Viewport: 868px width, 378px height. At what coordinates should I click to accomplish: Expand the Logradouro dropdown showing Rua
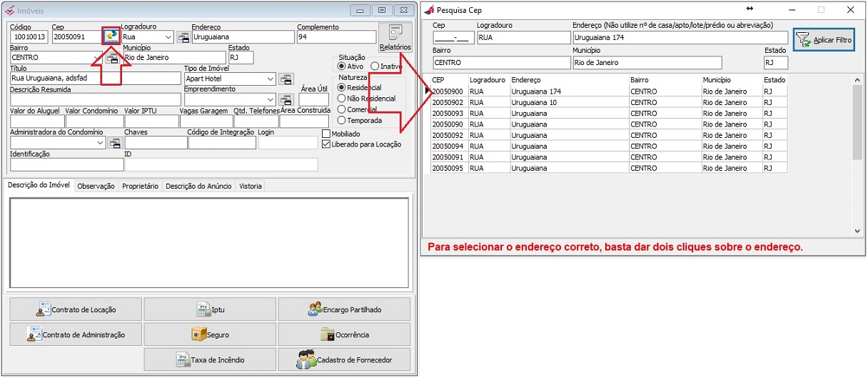168,37
